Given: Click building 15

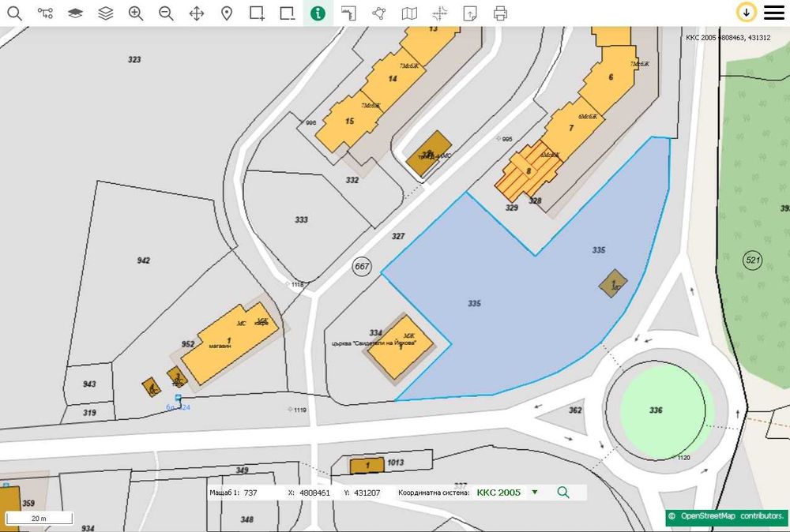Looking at the screenshot, I should point(350,122).
